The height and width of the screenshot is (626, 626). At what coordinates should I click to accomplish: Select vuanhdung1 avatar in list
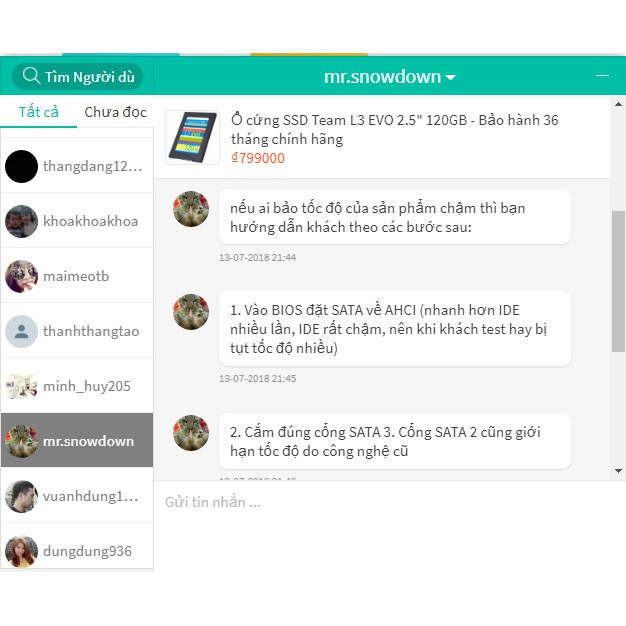[21, 496]
